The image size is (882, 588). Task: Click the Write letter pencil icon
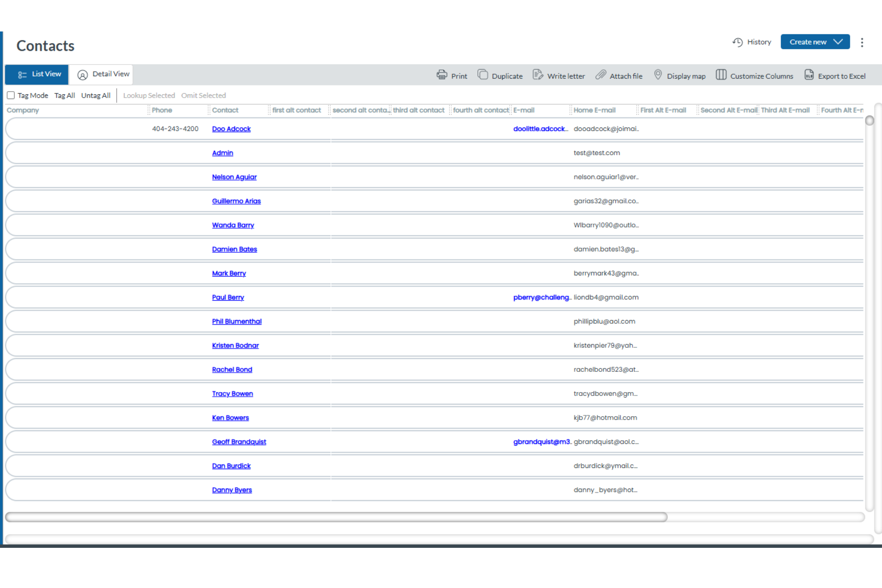pyautogui.click(x=538, y=75)
